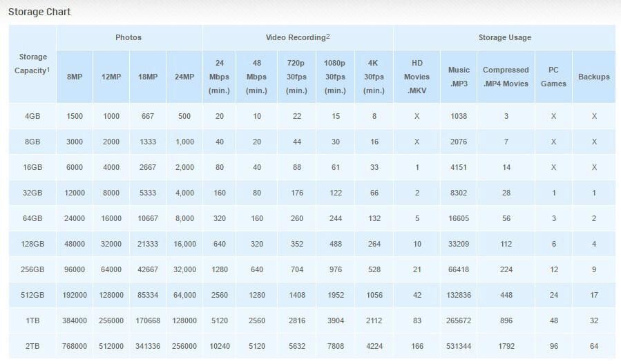Select the 768000 photos cell
621x364 pixels.
75,346
